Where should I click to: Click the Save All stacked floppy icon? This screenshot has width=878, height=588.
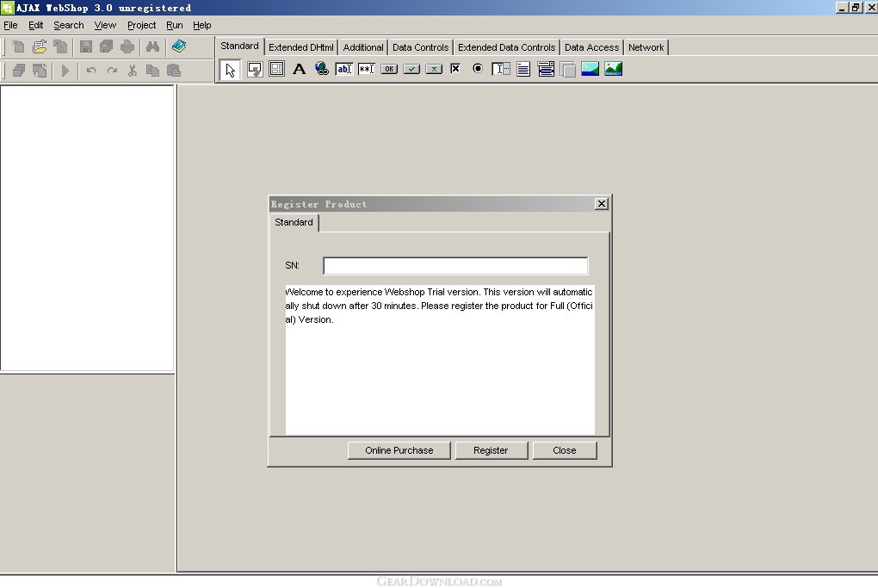click(x=107, y=46)
